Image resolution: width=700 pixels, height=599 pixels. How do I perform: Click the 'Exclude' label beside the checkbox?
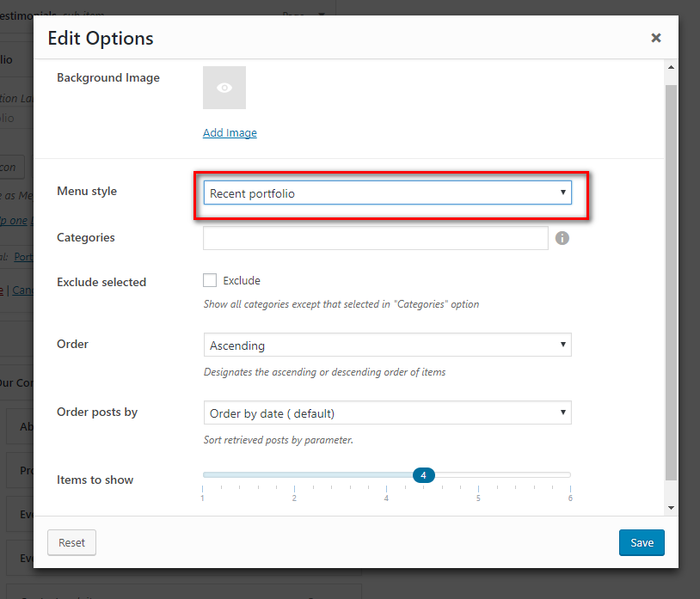coord(242,280)
